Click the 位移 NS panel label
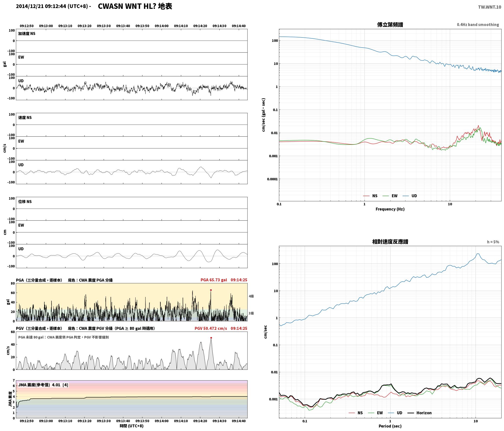The image size is (504, 431). pyautogui.click(x=25, y=202)
